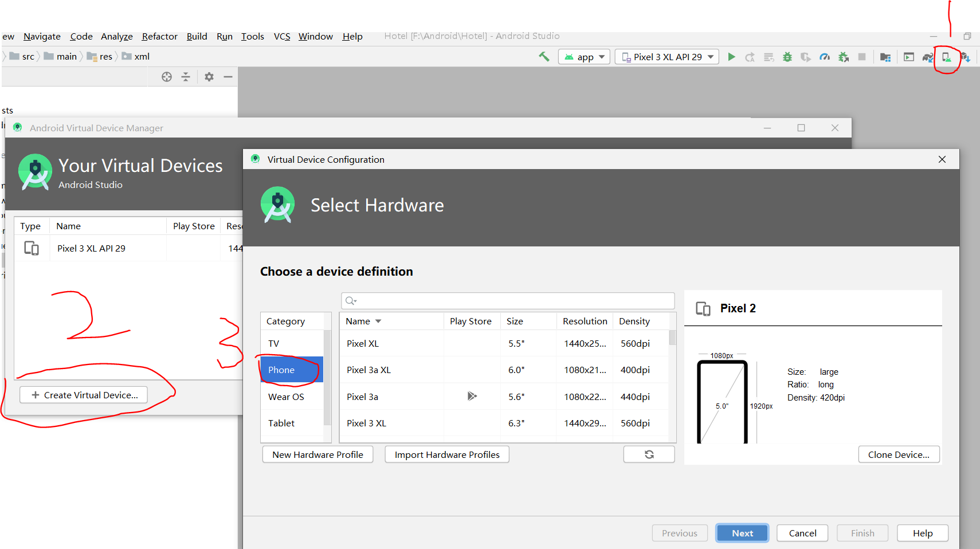Open the Code menu
Viewport: 980px width, 549px height.
click(81, 36)
